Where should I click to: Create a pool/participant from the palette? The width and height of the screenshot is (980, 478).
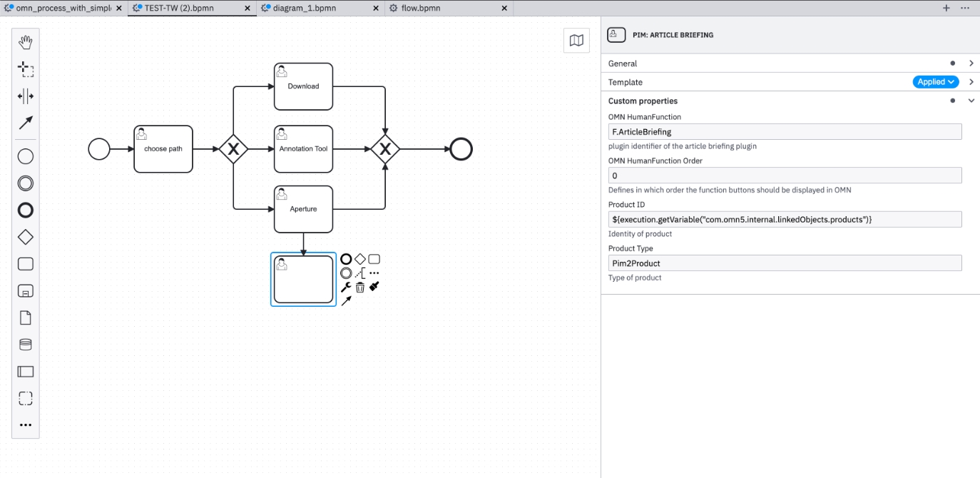coord(26,372)
